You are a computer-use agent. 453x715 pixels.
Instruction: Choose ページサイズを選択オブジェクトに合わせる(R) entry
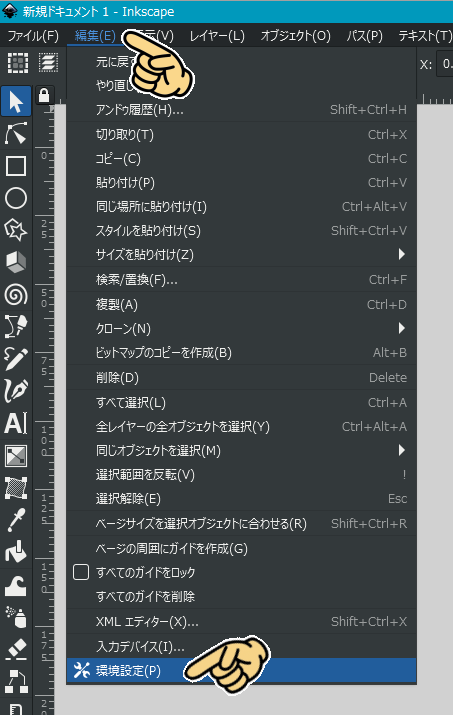(x=242, y=523)
